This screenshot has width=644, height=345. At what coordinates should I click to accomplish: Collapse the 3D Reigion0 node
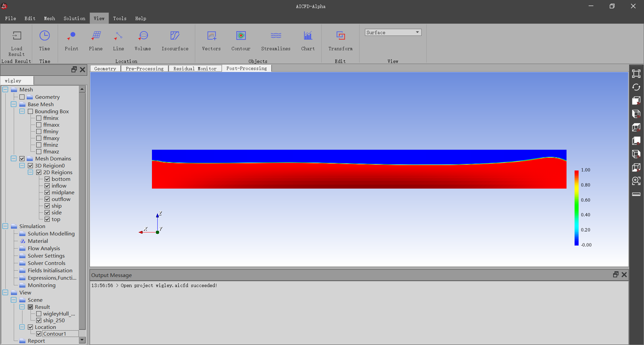(22, 165)
